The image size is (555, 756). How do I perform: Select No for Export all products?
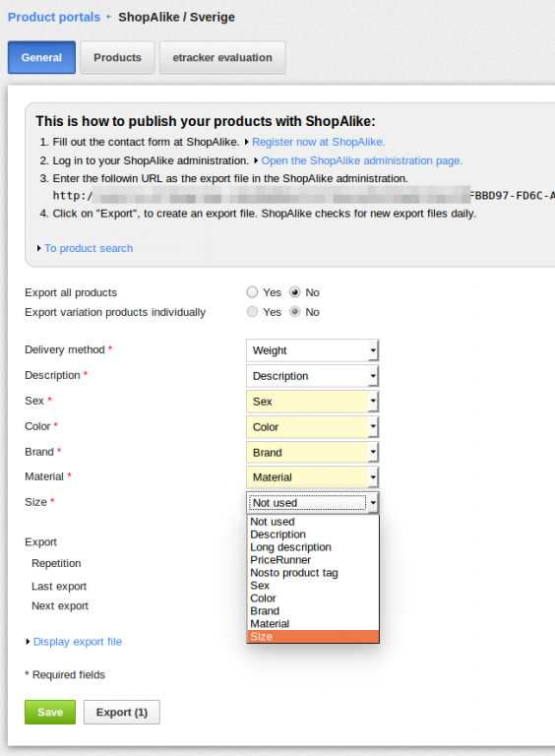click(x=294, y=292)
